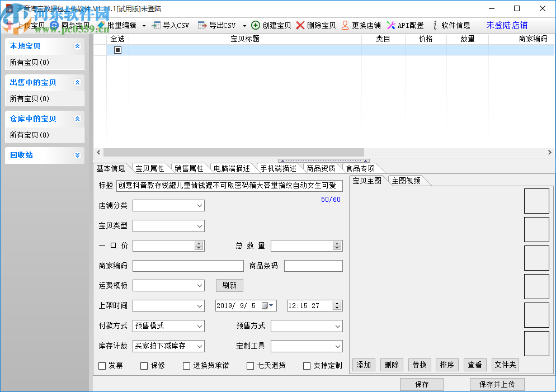
Task: Open the 上架时间 dropdown
Action: coord(168,306)
